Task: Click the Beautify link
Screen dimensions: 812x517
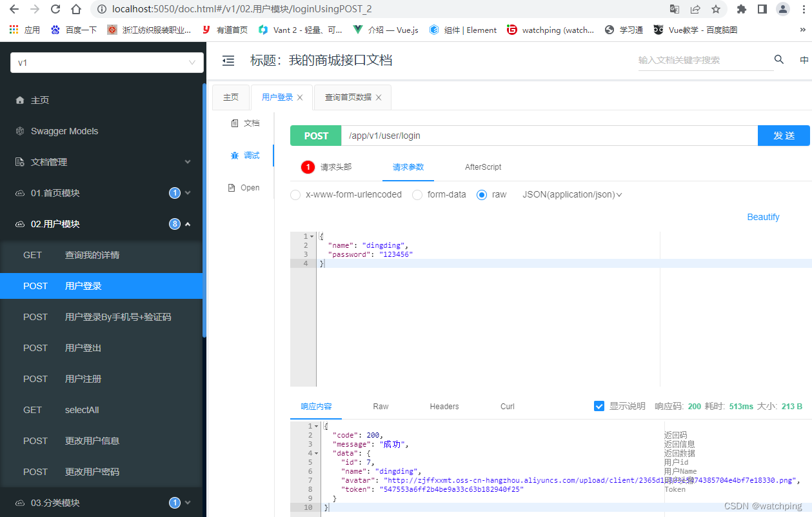Action: pos(763,217)
